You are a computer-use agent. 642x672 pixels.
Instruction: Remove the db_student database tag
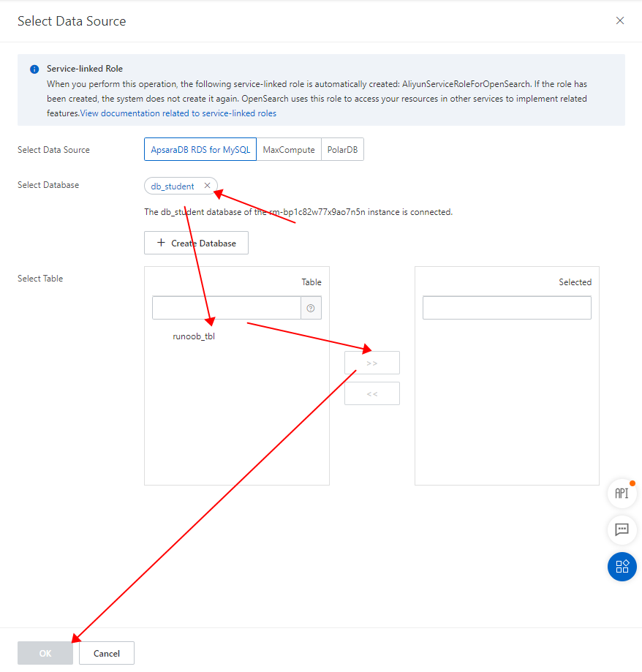(208, 186)
